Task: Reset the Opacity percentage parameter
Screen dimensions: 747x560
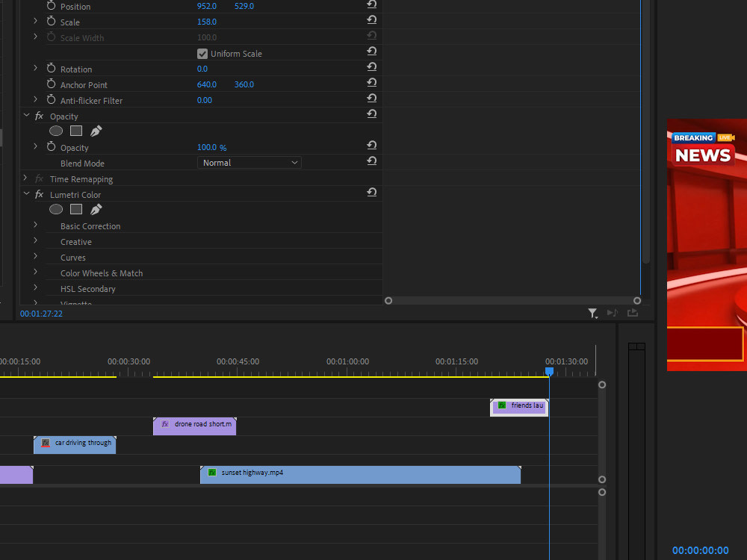Action: point(371,146)
